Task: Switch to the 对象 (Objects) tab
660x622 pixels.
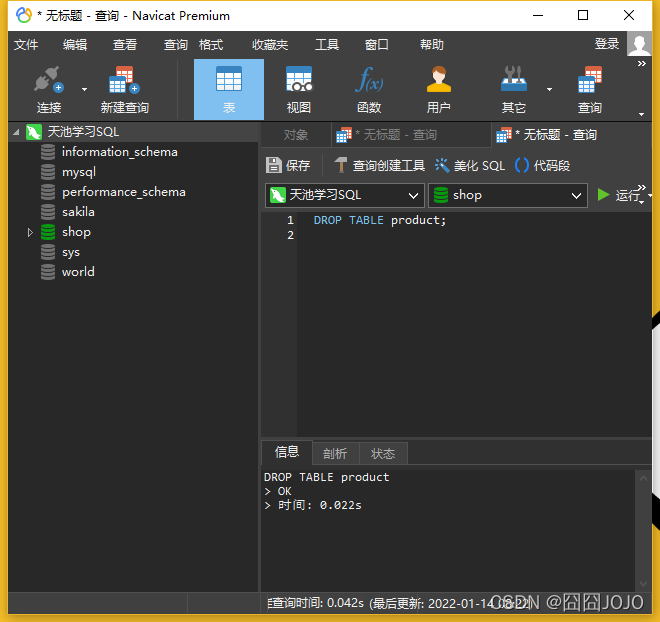Action: pos(296,135)
